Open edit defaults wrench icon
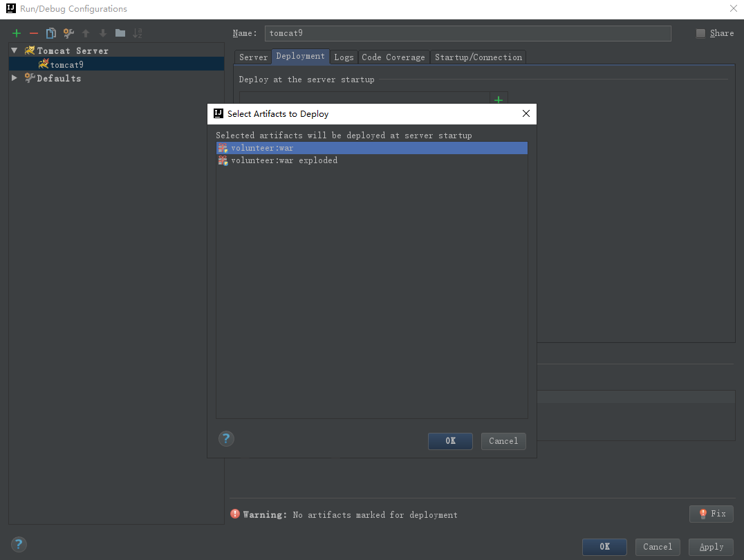744x560 pixels. (68, 33)
